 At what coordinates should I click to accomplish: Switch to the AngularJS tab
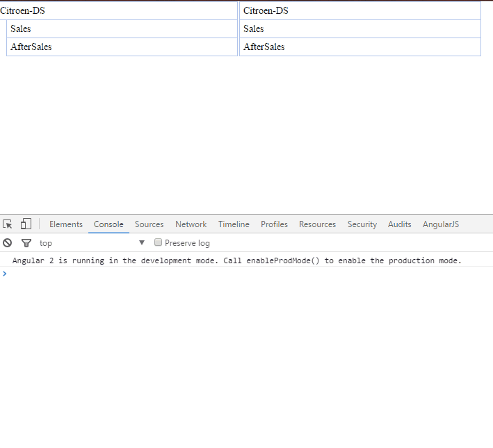[441, 224]
